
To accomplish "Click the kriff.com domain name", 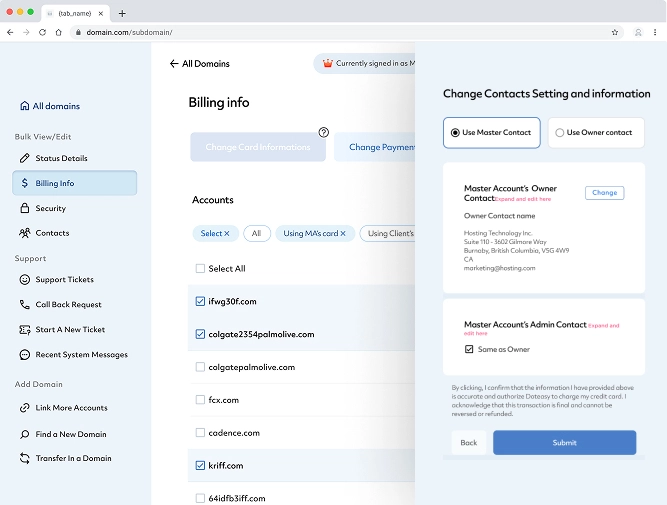I will (226, 465).
